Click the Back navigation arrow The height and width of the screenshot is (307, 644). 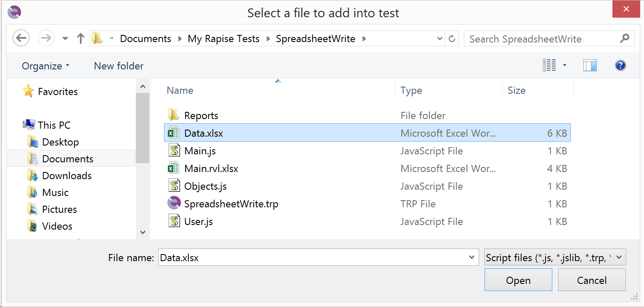[x=21, y=39]
